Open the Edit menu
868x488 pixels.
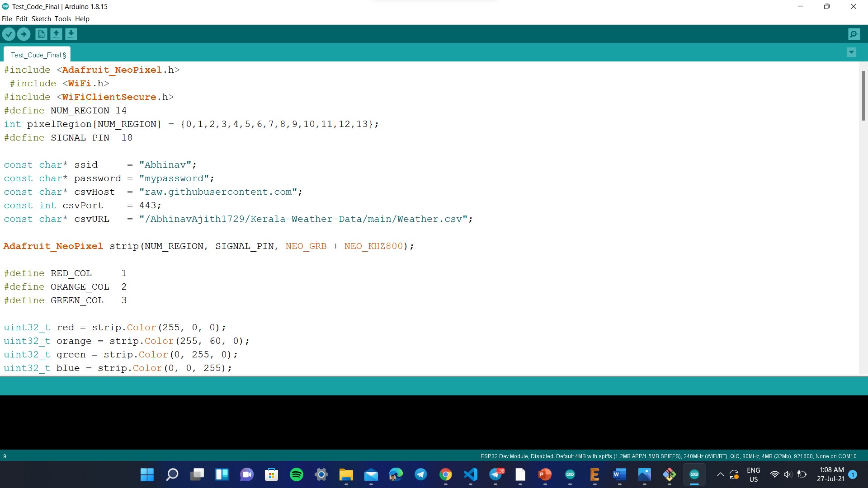[22, 19]
